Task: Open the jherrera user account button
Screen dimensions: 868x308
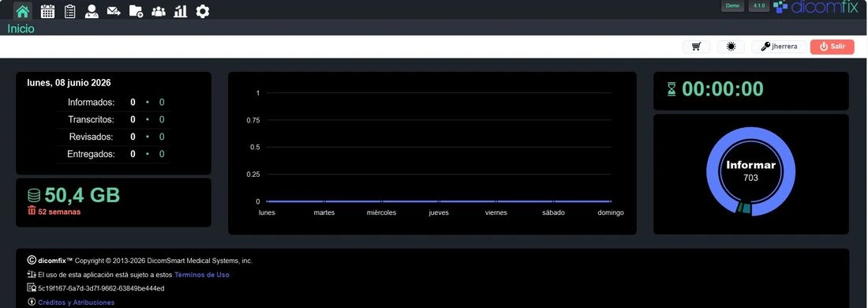Action: coord(779,47)
